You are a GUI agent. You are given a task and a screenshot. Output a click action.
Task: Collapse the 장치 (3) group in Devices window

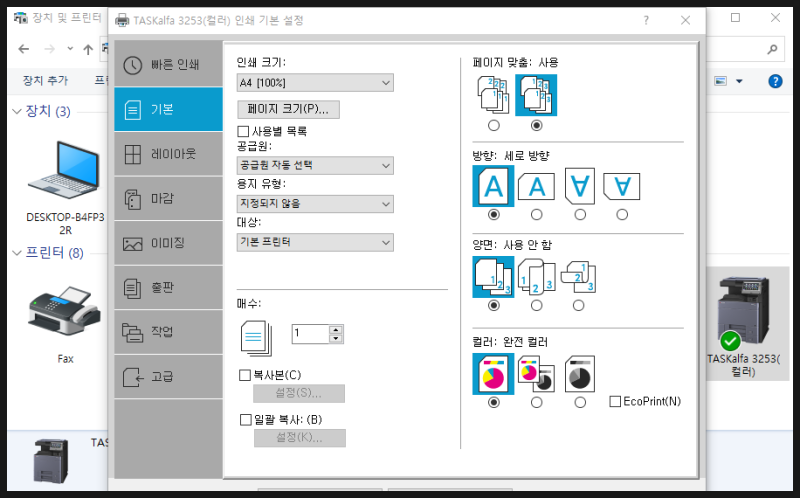16,111
